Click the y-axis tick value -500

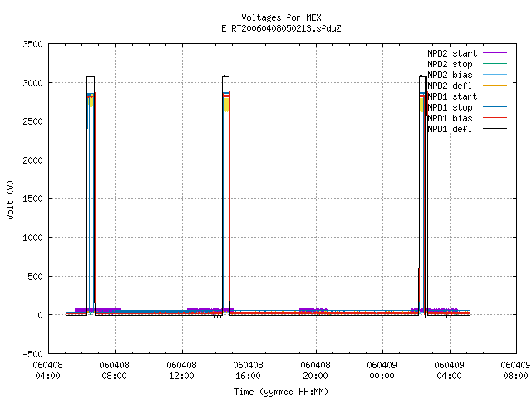point(32,354)
